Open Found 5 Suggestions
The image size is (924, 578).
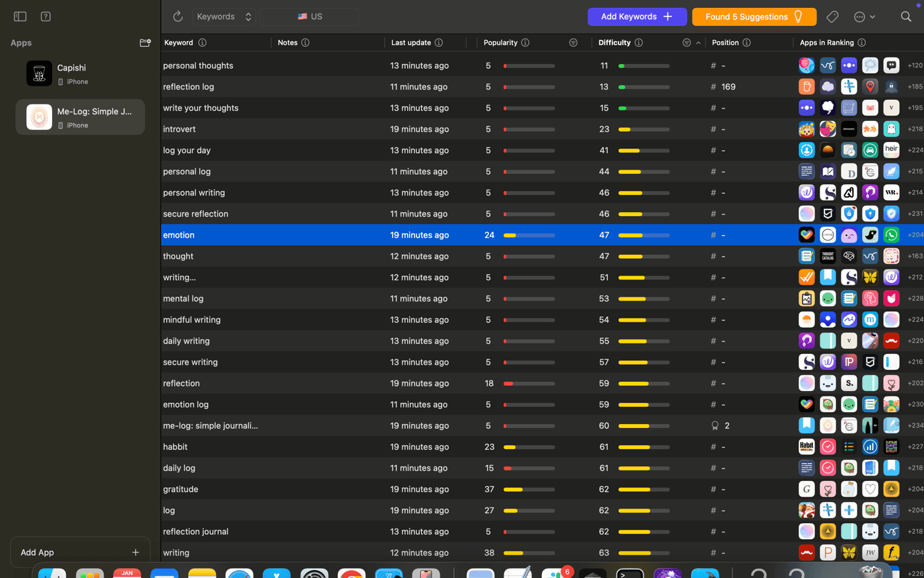(754, 17)
